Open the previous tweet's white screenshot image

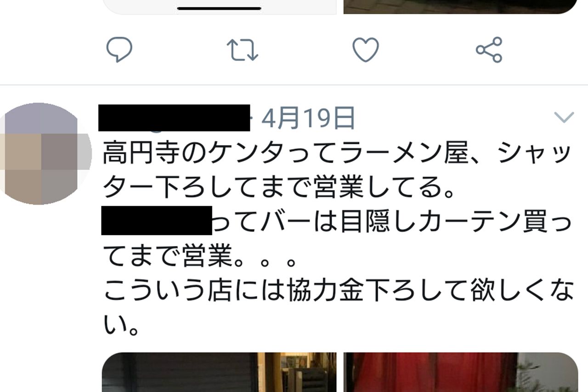tap(219, 7)
